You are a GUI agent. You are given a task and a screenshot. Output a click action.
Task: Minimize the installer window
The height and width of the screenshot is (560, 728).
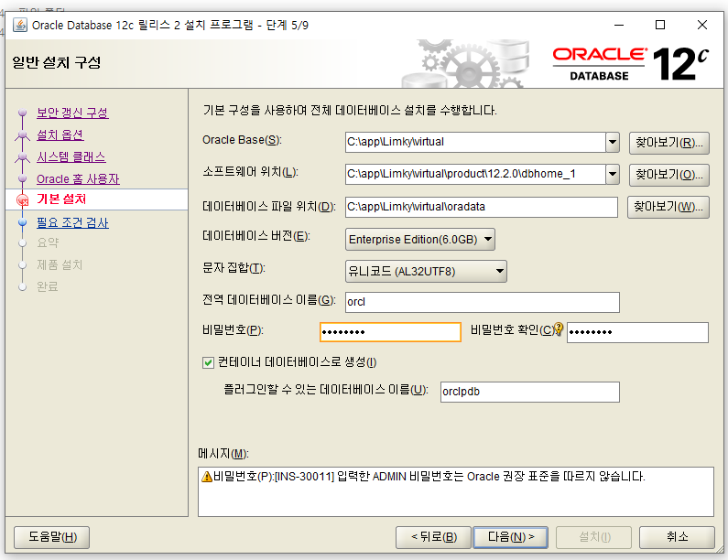(x=619, y=25)
